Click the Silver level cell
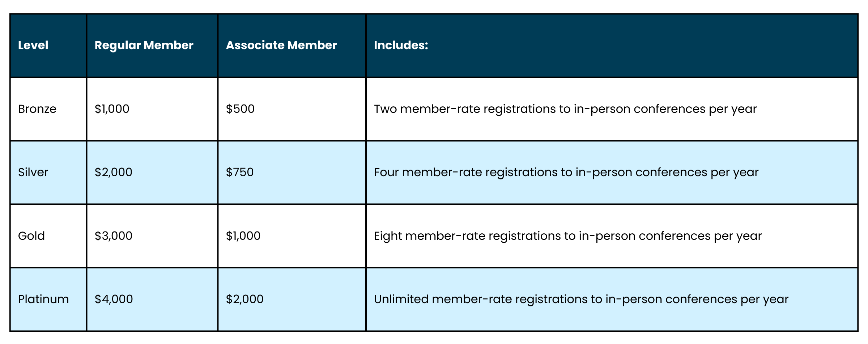 pos(33,172)
